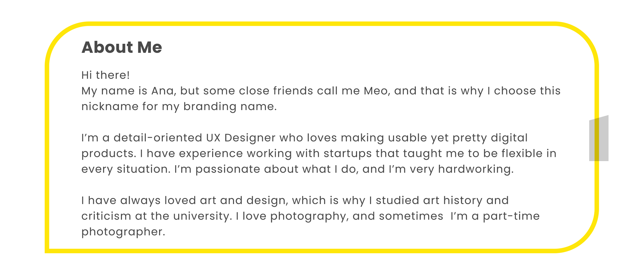Click the word "hardworking"
The height and width of the screenshot is (275, 644).
[x=475, y=169]
